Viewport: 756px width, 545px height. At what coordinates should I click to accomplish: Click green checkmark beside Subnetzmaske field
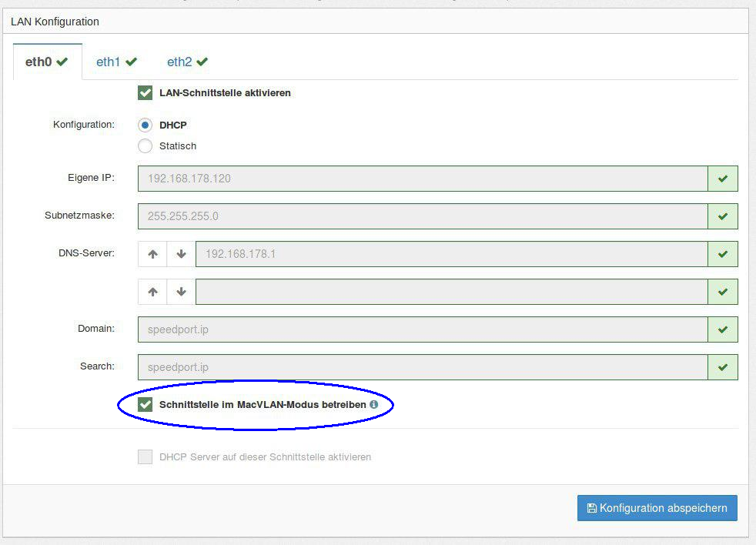point(722,216)
